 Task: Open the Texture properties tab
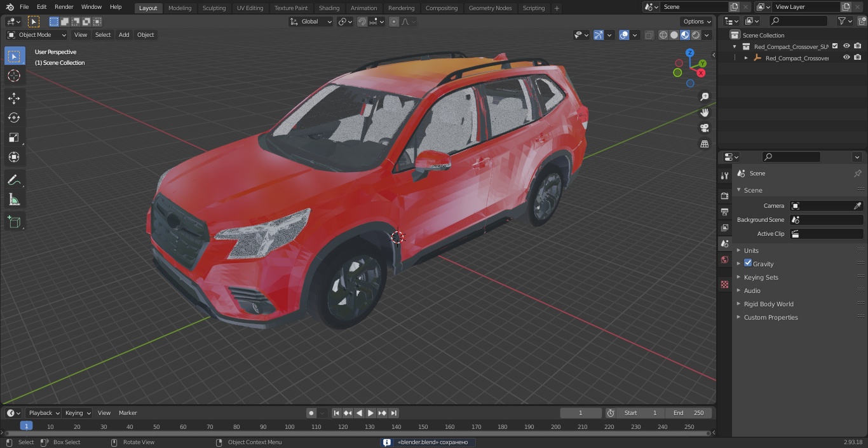[724, 284]
